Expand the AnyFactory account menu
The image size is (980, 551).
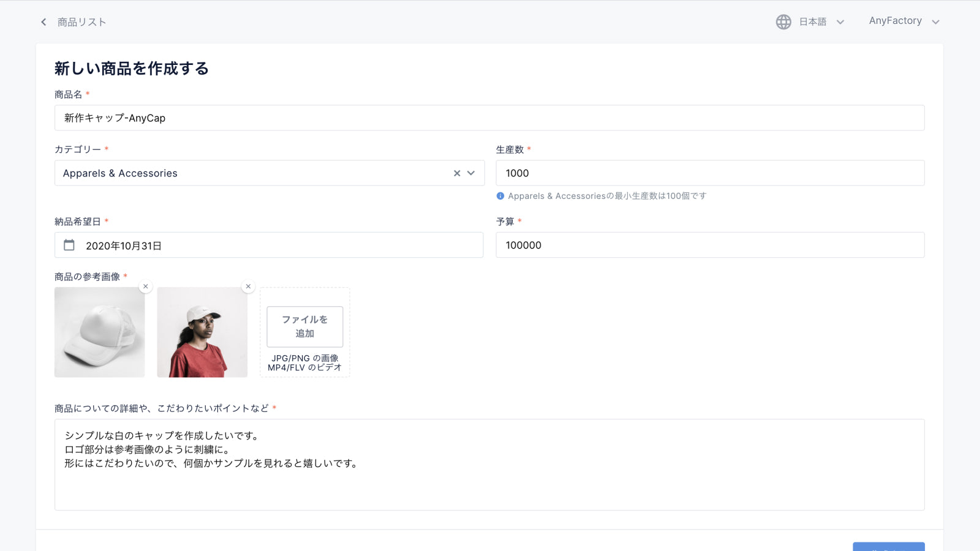(x=903, y=21)
